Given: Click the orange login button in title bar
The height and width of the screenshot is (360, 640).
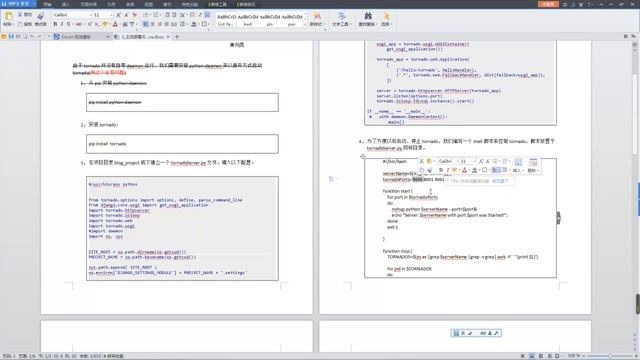Looking at the screenshot, I should click(x=548, y=4).
